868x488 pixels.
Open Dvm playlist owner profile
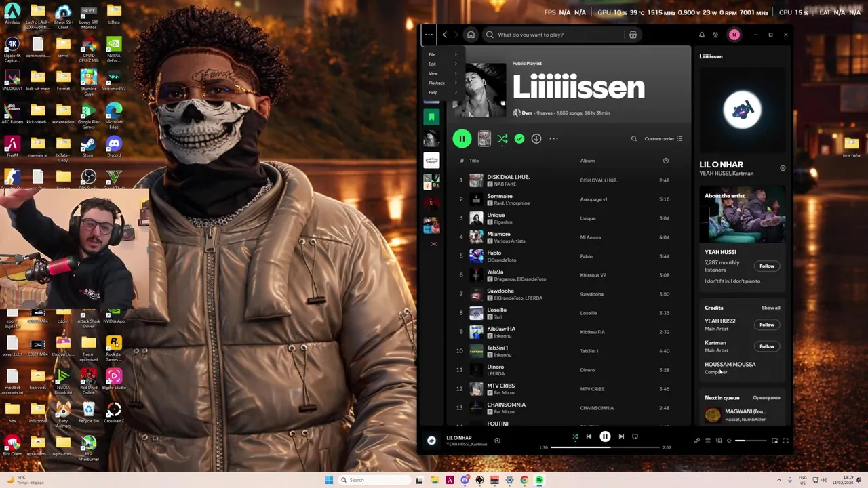[527, 113]
